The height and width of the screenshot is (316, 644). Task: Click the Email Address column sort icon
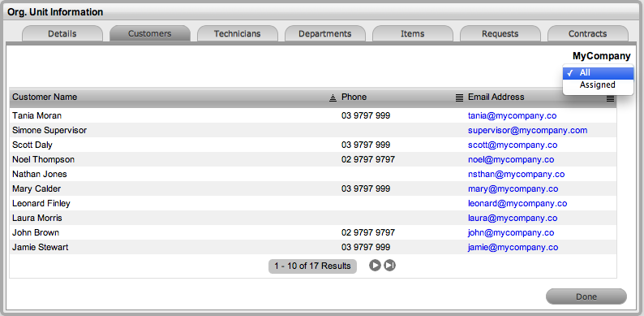pyautogui.click(x=610, y=98)
